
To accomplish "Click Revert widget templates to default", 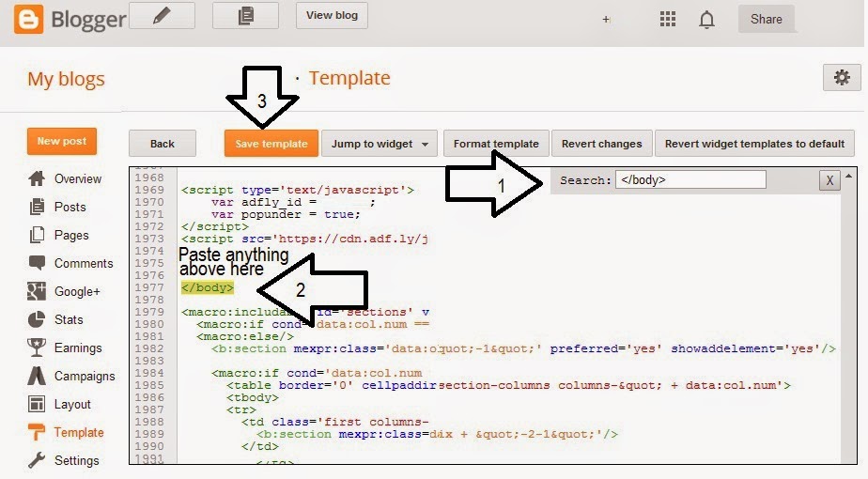I will pyautogui.click(x=754, y=144).
